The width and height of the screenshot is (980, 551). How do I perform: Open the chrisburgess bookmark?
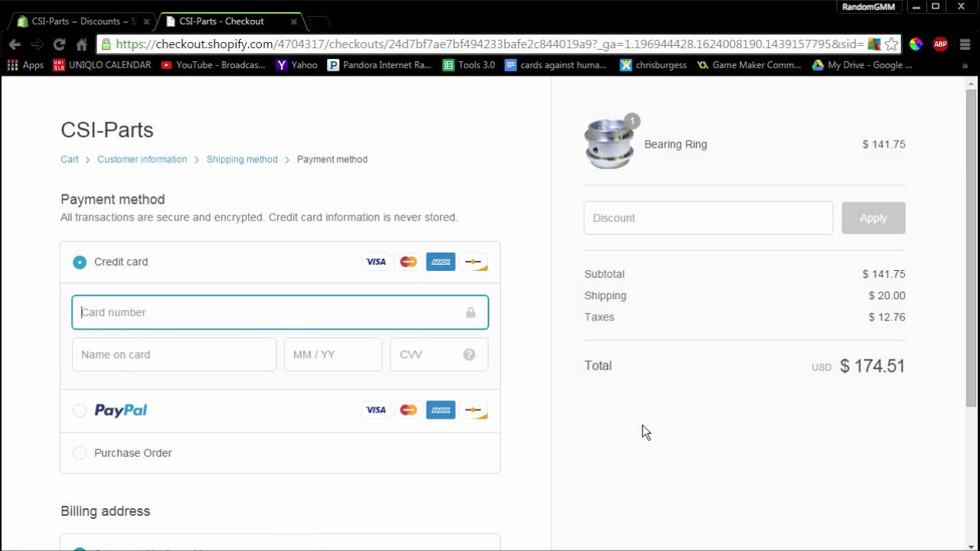pos(653,65)
